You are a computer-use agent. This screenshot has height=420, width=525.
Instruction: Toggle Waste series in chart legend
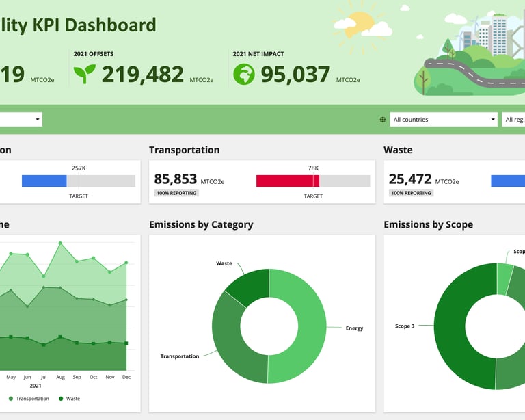pos(70,399)
